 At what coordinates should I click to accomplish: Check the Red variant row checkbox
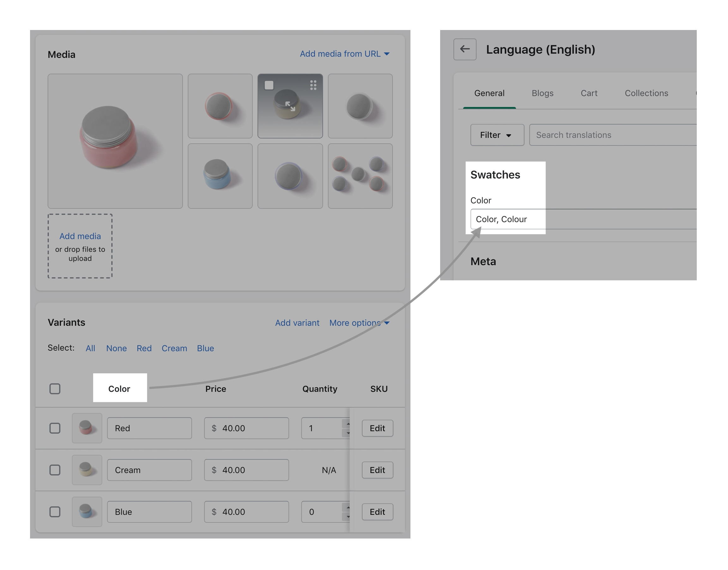tap(55, 428)
